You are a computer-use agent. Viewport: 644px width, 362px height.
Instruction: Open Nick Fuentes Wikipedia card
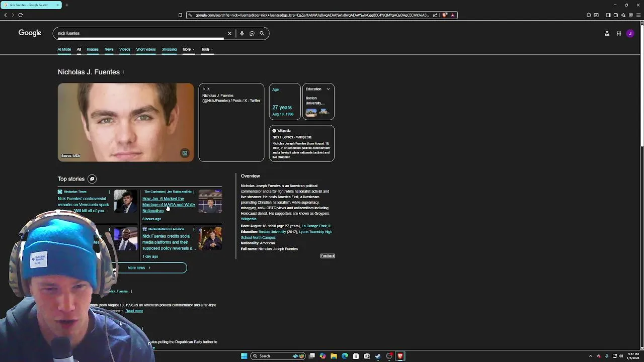(302, 143)
